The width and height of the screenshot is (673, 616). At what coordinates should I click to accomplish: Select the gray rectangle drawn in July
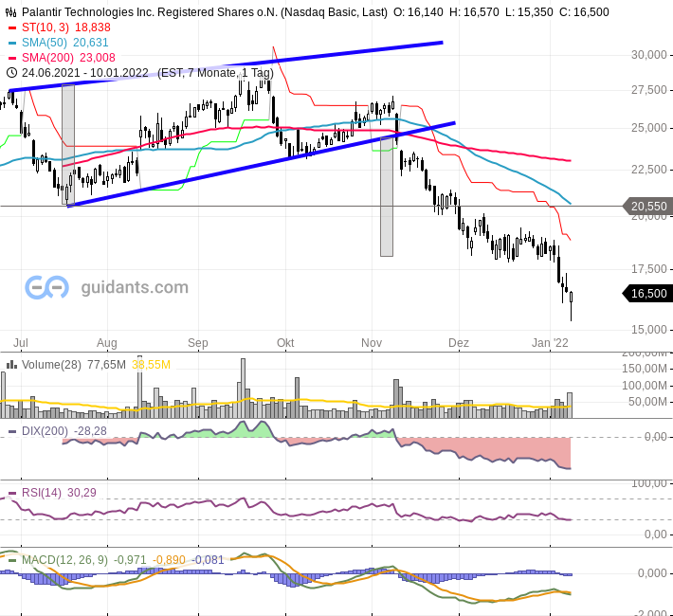(x=68, y=144)
